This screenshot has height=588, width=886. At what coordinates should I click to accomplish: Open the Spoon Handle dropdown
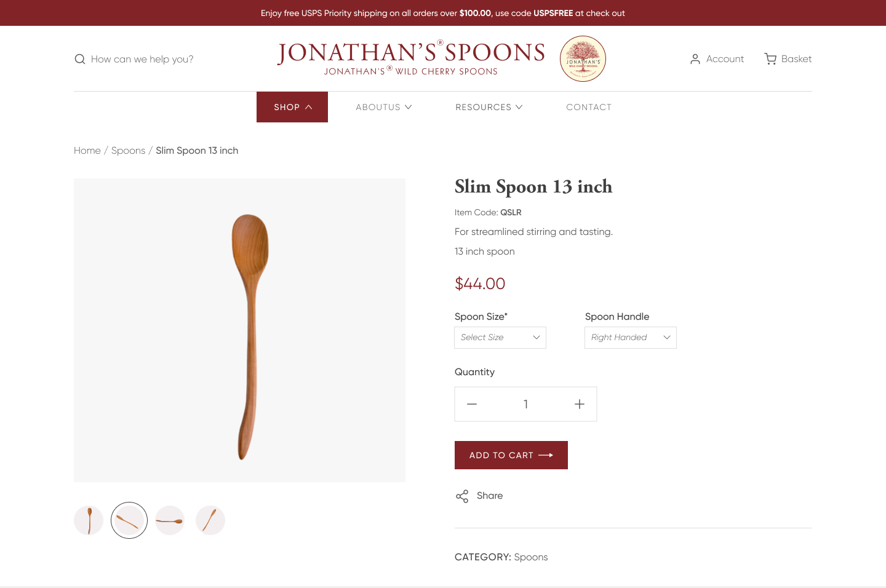click(x=631, y=338)
